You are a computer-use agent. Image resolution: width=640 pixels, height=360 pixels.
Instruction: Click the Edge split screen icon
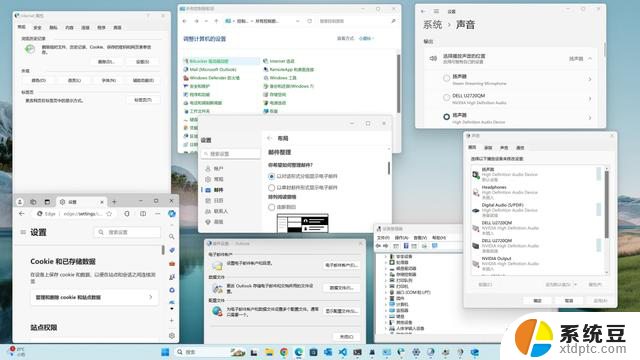coord(143,213)
